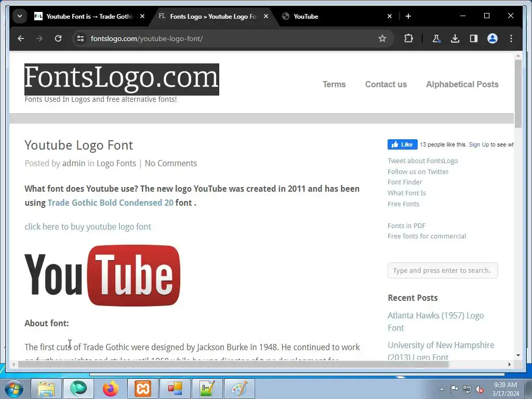Open University of New Hampshire Logo Font post
This screenshot has height=399, width=532.
point(441,351)
